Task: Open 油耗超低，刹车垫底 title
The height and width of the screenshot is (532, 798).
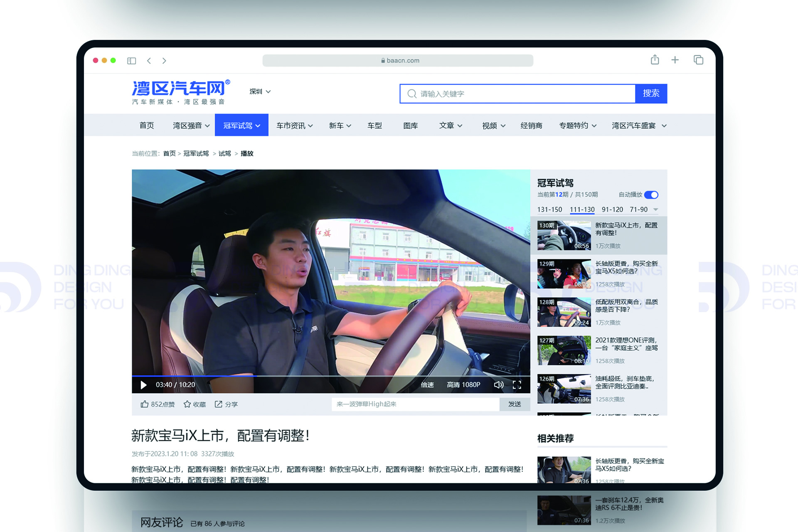Action: (x=625, y=382)
